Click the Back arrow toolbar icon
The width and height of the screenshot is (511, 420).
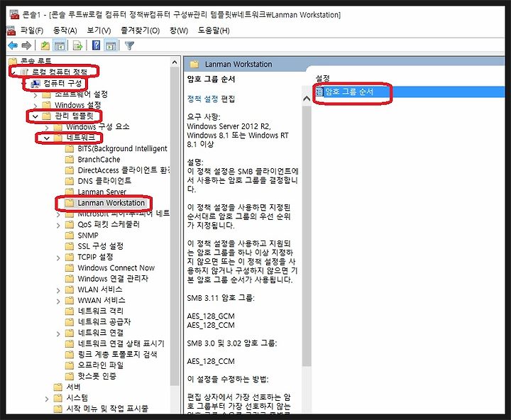tap(13, 45)
